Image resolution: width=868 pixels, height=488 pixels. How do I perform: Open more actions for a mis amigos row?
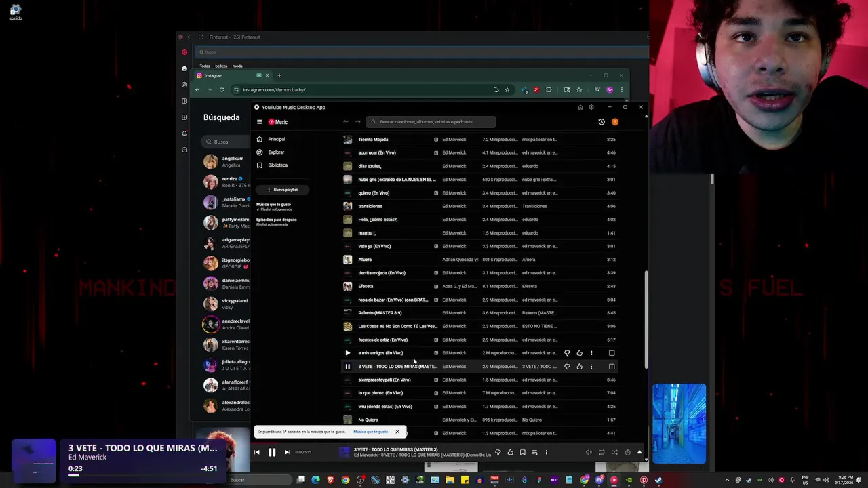(x=591, y=353)
